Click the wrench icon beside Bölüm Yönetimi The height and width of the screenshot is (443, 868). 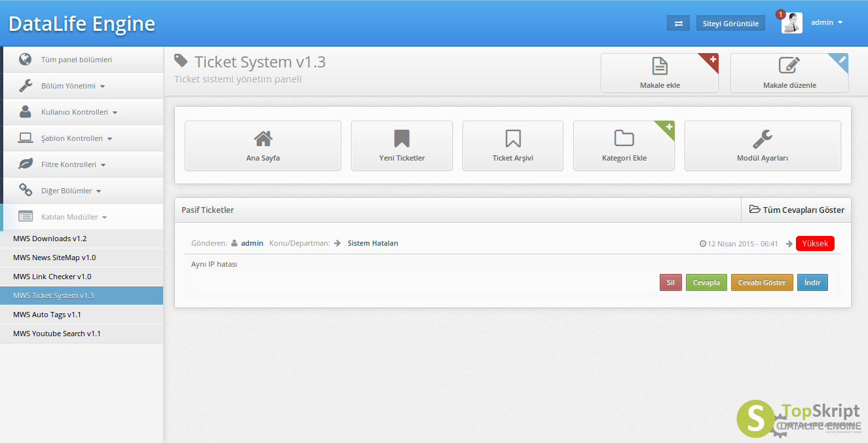point(26,86)
